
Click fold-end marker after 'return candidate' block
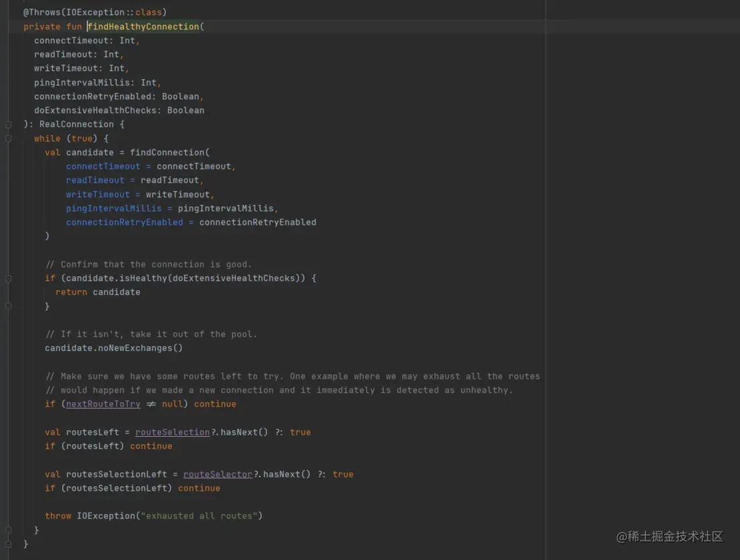[8, 307]
